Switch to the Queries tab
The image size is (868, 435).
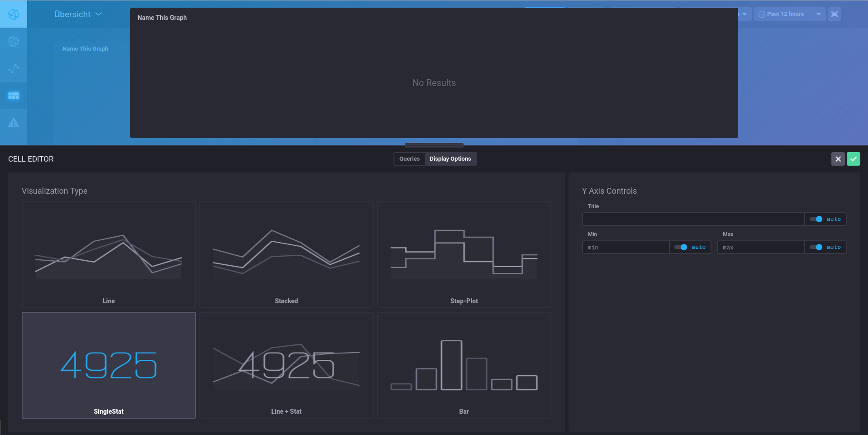[x=409, y=159]
